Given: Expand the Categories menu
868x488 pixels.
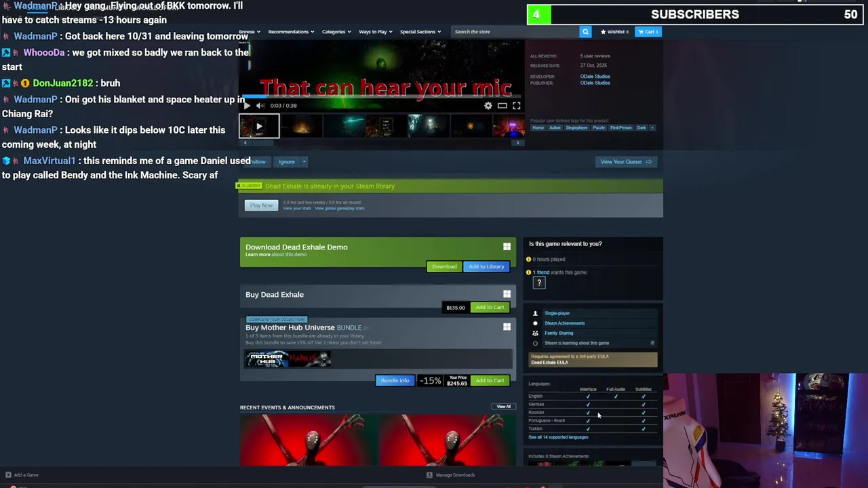Looking at the screenshot, I should click(336, 32).
